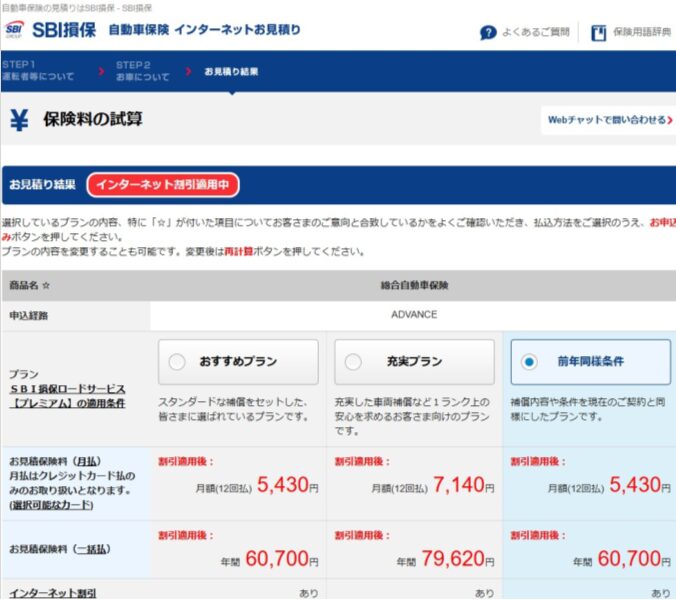Viewport: 676px width, 600px height.
Task: Click the question mark FAQ icon
Action: click(488, 32)
